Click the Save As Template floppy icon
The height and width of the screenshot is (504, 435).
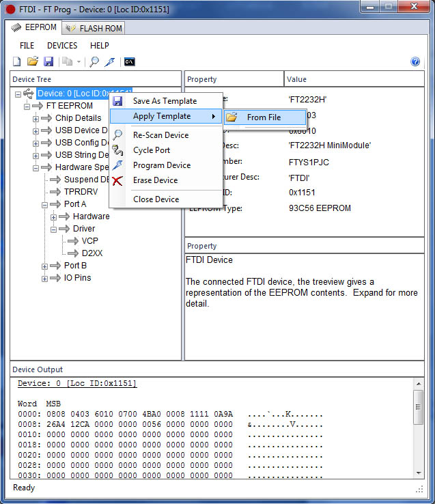coord(117,101)
